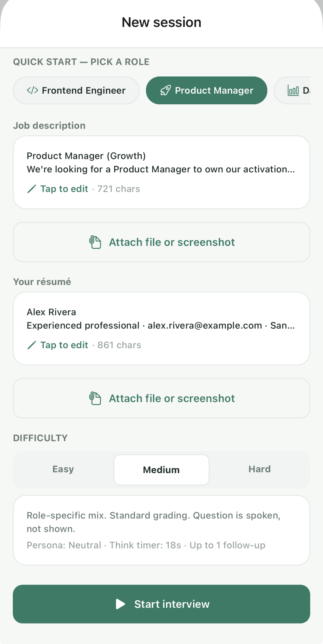Tap the play icon on Start interview
323x644 pixels.
[x=120, y=604]
